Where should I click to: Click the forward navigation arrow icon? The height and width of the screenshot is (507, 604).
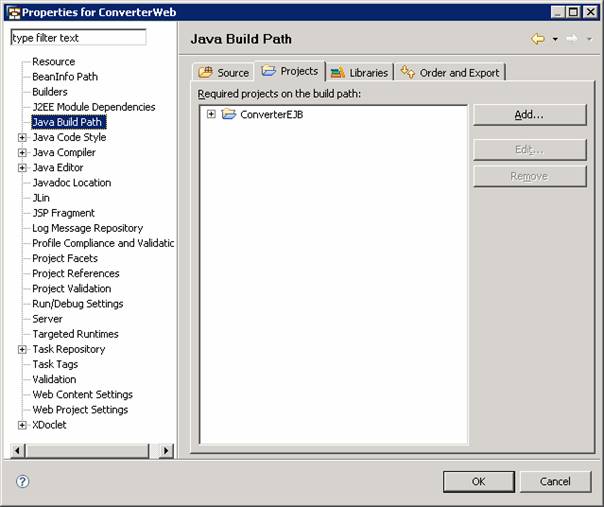click(571, 39)
